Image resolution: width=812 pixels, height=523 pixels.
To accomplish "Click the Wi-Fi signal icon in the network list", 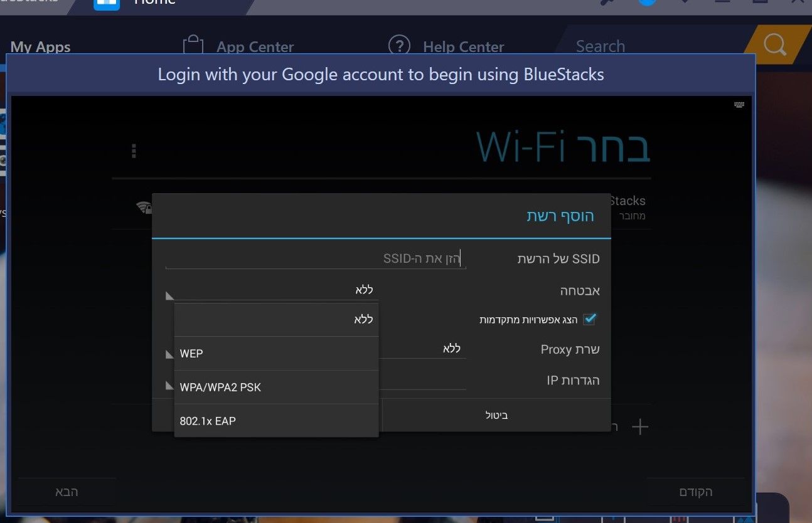I will [144, 207].
